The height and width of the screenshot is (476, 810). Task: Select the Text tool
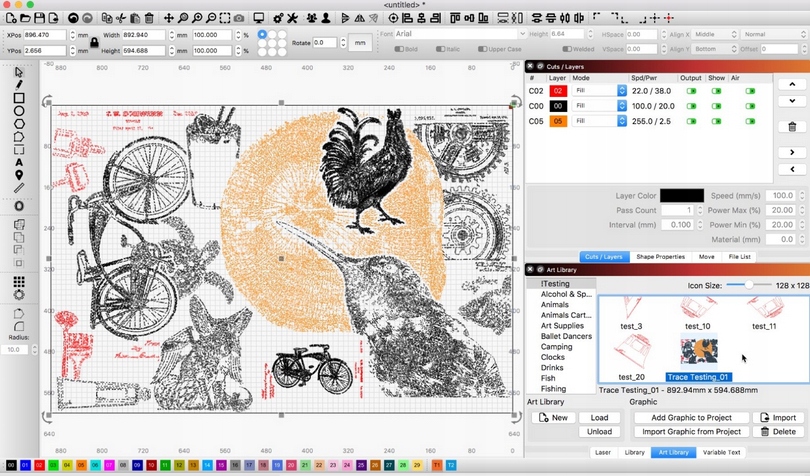(19, 162)
